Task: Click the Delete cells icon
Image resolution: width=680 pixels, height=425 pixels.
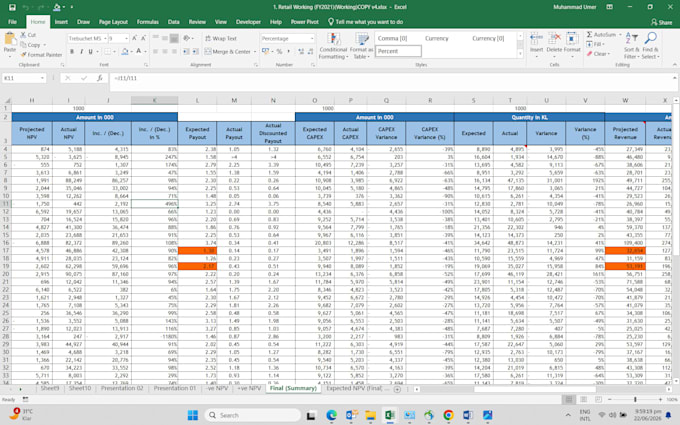Action: (x=554, y=39)
